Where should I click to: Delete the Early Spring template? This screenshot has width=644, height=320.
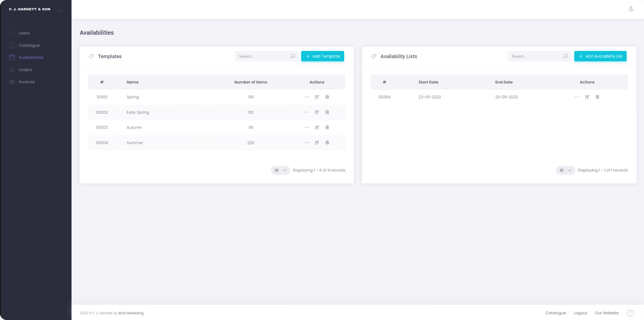pyautogui.click(x=327, y=112)
